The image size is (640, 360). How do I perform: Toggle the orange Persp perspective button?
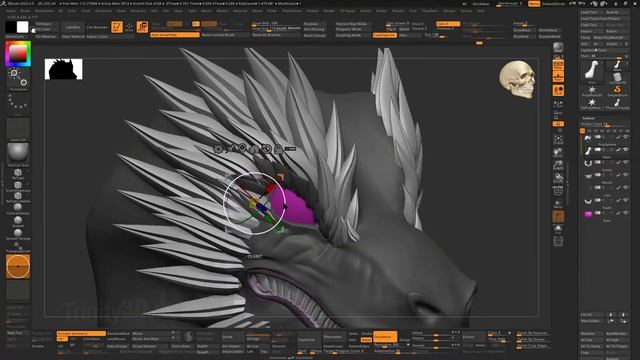pyautogui.click(x=558, y=65)
